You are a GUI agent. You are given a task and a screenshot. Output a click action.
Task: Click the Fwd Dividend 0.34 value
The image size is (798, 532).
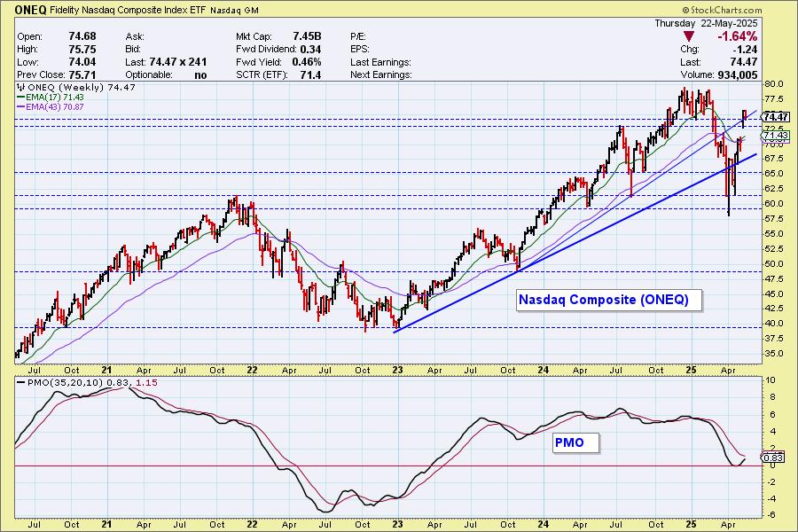pyautogui.click(x=310, y=50)
